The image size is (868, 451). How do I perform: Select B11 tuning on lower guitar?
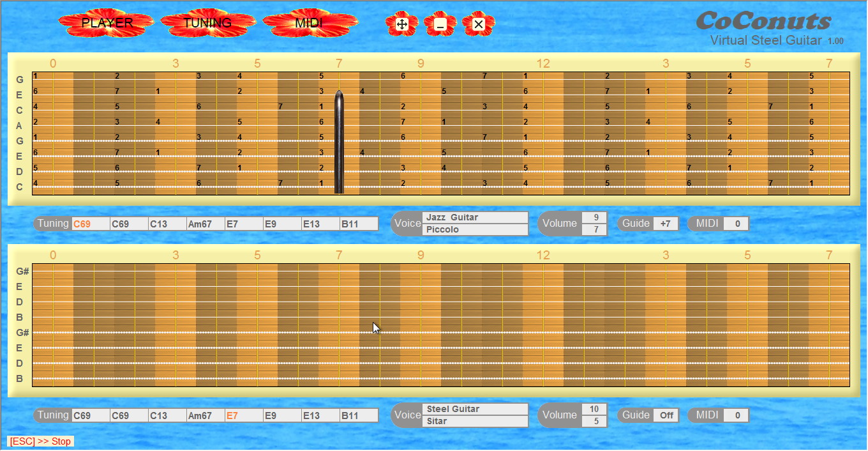(x=359, y=415)
